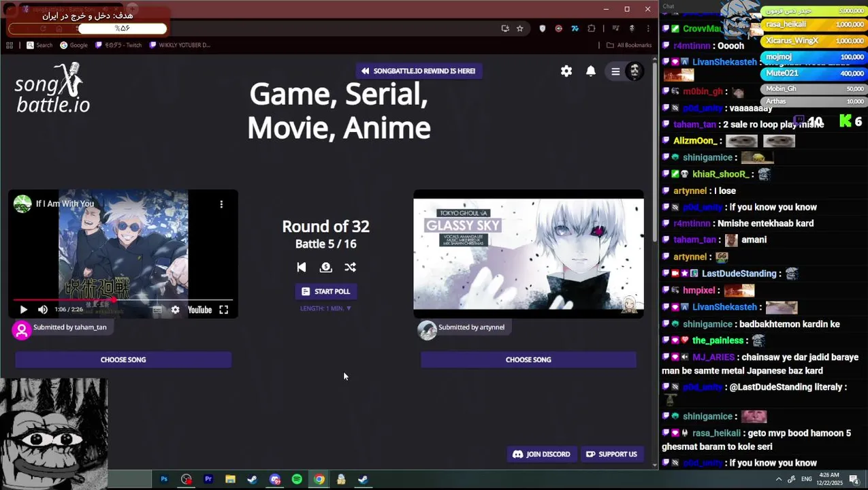
Task: Click the install/cast icon in the address bar
Action: 505,29
